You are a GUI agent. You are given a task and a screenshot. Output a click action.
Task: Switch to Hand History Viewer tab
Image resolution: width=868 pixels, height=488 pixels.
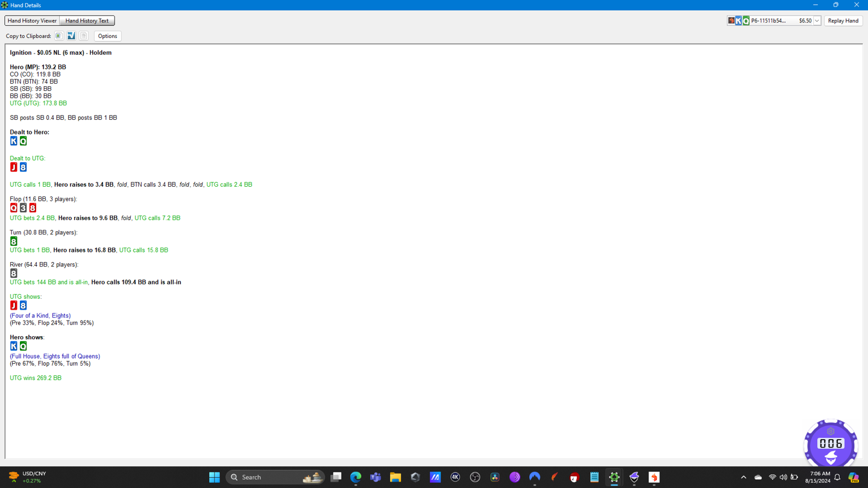click(32, 20)
